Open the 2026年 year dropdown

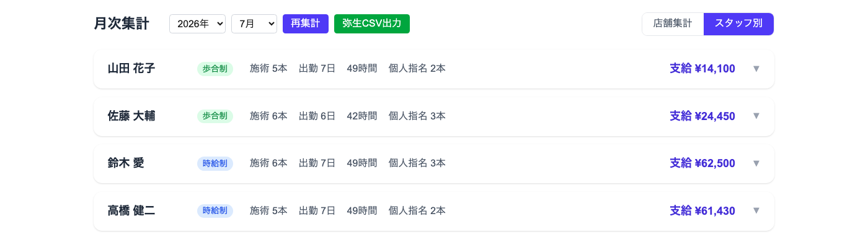(x=197, y=24)
